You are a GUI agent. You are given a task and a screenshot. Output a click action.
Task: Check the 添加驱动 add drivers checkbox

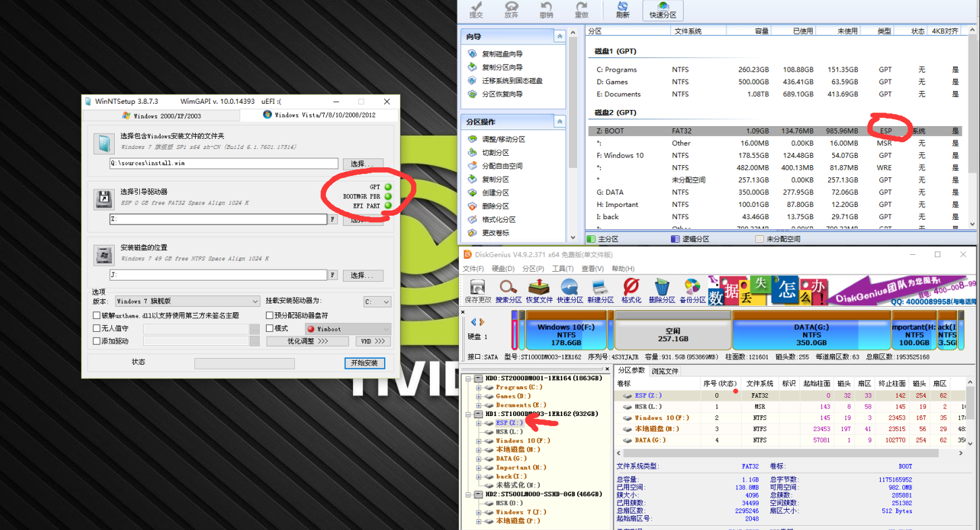pyautogui.click(x=97, y=341)
